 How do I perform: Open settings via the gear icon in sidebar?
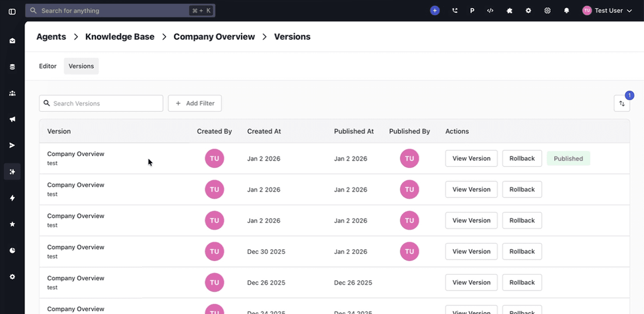pos(12,277)
